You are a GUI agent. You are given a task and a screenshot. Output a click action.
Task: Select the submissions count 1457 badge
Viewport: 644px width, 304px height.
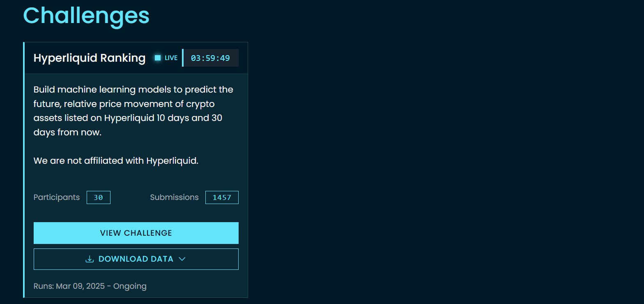(222, 197)
